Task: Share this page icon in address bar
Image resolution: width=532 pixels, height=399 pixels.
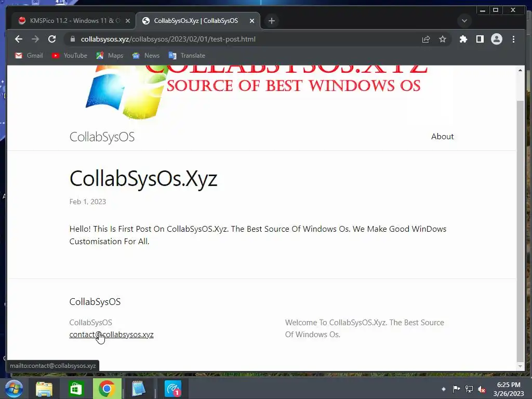Action: [426, 39]
